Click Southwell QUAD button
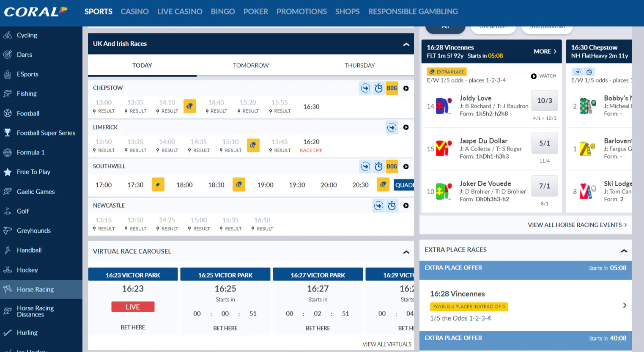This screenshot has height=352, width=644. tap(404, 185)
